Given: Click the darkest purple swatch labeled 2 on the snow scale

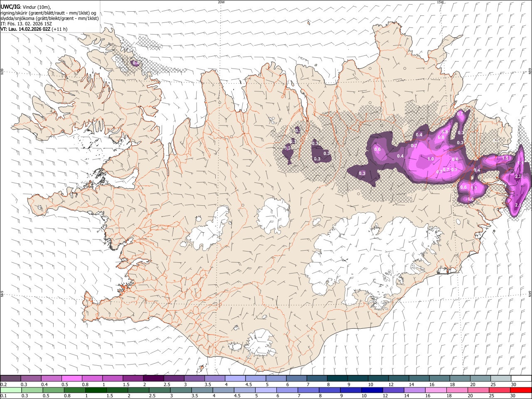Looking at the screenshot, I should point(153,378).
